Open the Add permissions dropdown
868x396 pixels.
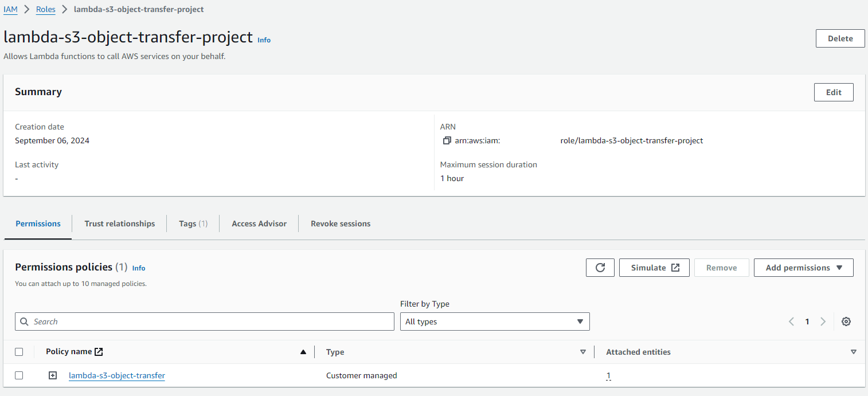[x=804, y=268]
